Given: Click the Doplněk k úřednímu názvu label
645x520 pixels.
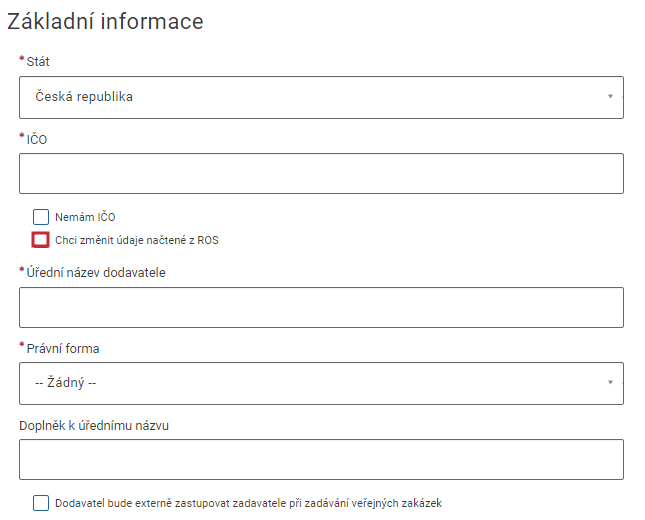Looking at the screenshot, I should [94, 425].
